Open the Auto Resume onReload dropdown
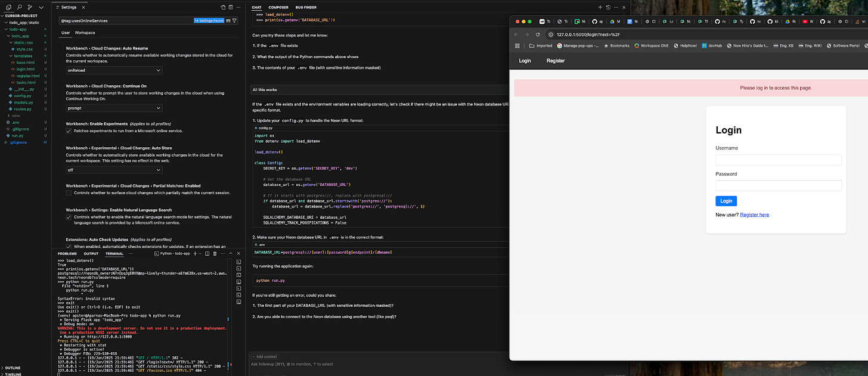 pos(114,70)
